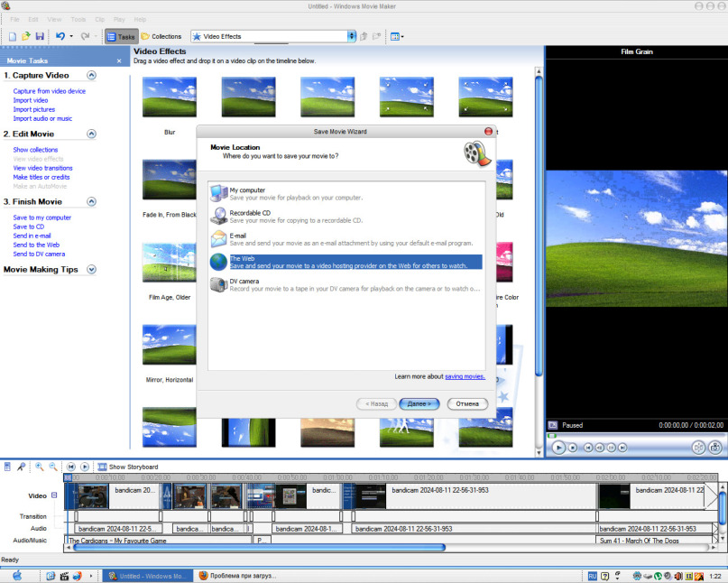Split the clip at current frame
This screenshot has height=583, width=728.
(698, 447)
